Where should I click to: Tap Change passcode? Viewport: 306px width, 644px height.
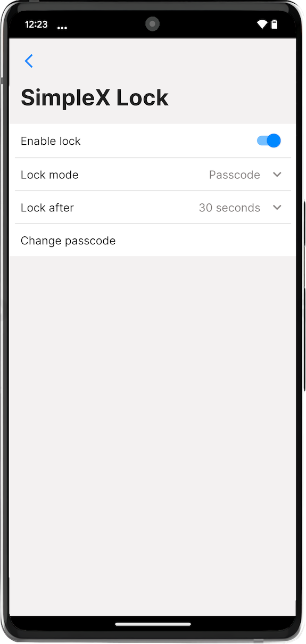(x=153, y=241)
